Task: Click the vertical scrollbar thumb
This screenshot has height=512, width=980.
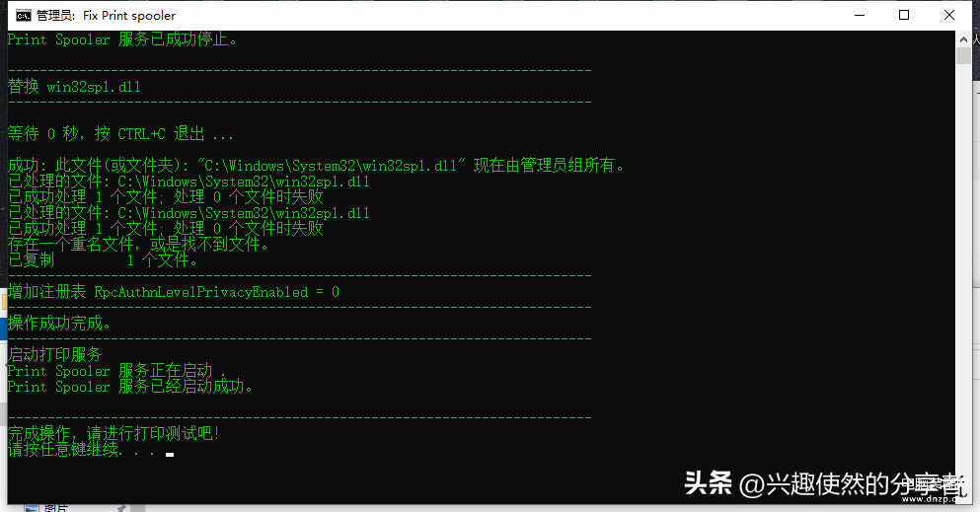Action: tap(963, 55)
